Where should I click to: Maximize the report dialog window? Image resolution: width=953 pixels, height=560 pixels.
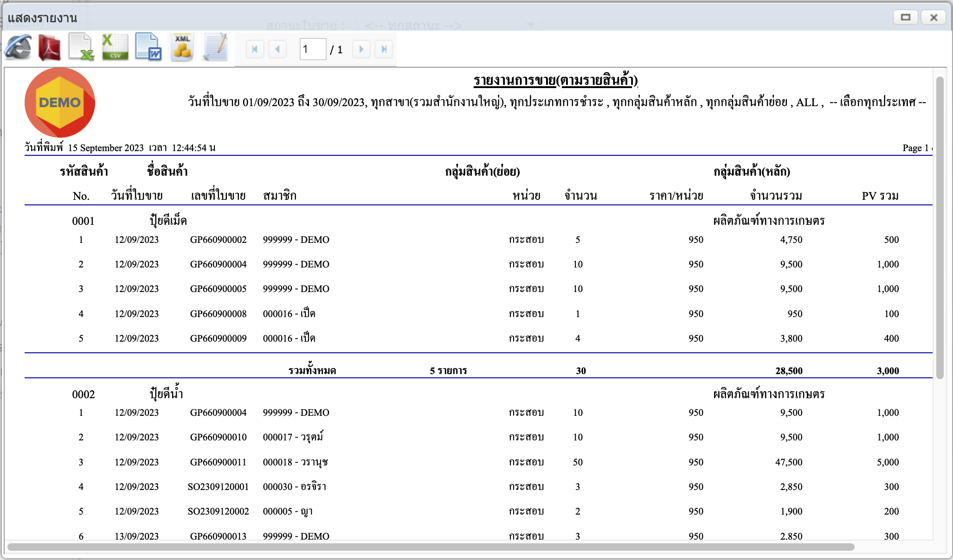[905, 18]
